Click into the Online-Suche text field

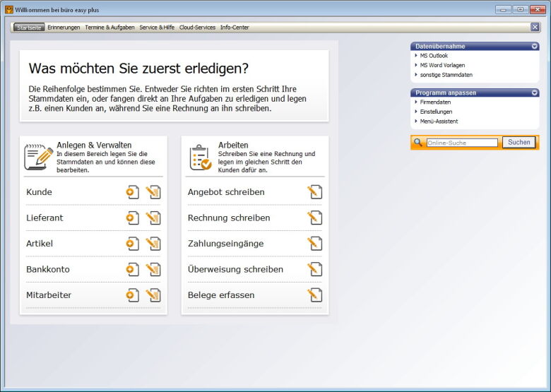tap(462, 143)
